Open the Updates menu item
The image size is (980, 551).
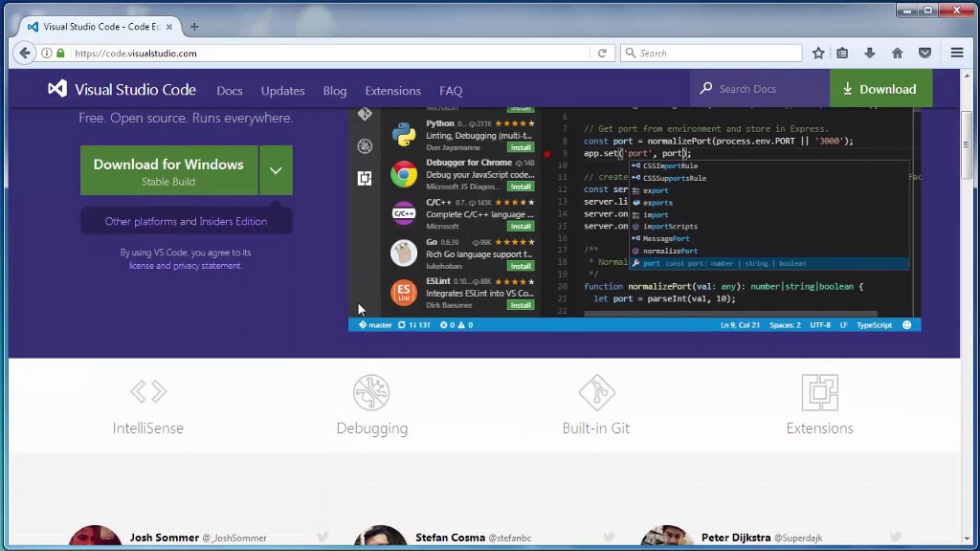click(x=282, y=91)
